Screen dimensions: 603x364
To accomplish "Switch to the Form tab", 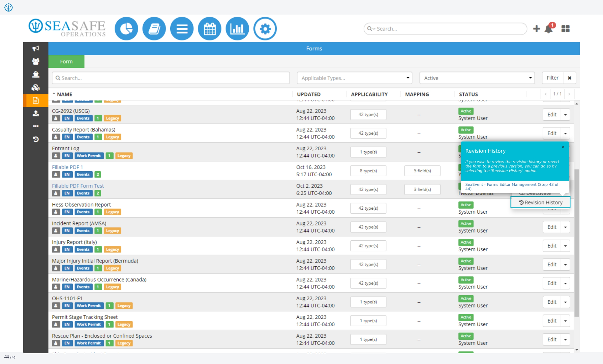I will coord(66,61).
